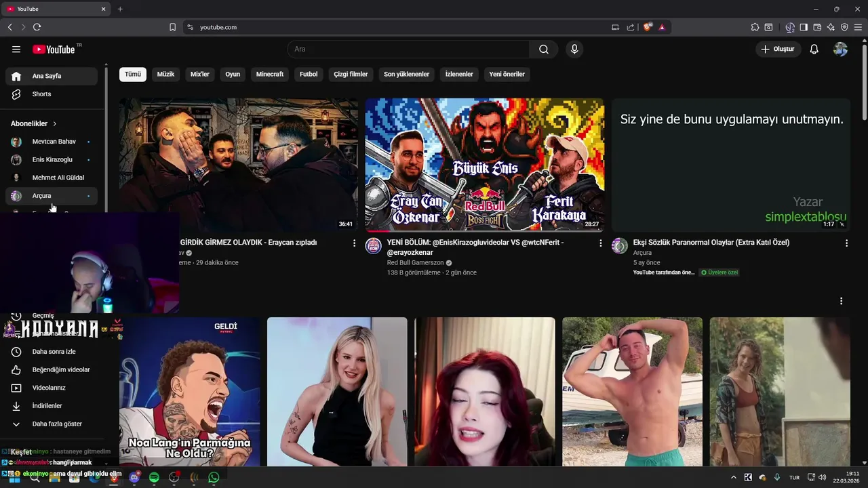Open the Eraycan zıpladı video thumbnail
Screen dimensions: 868x488
point(239,165)
